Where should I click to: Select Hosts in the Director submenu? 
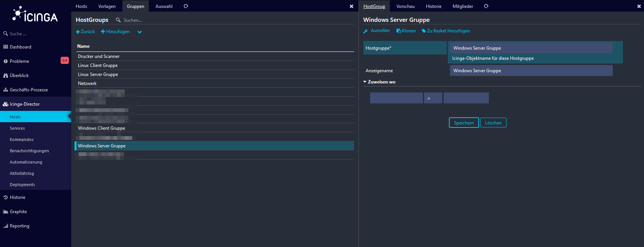pos(35,117)
